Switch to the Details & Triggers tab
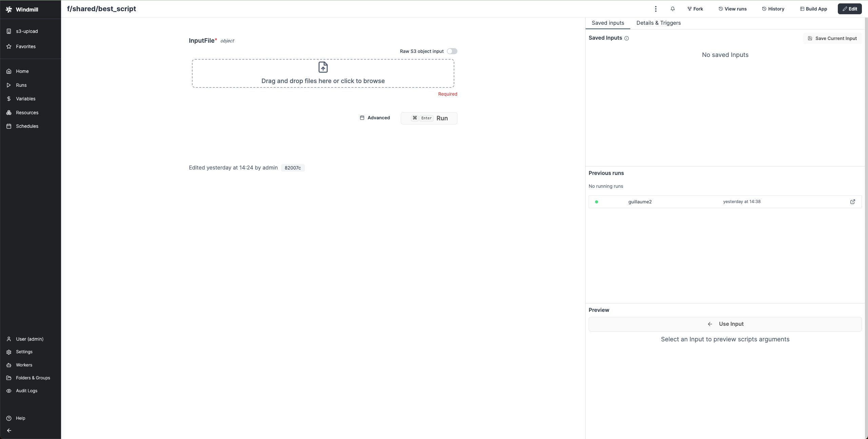Screen dimensions: 868x439 pyautogui.click(x=658, y=23)
